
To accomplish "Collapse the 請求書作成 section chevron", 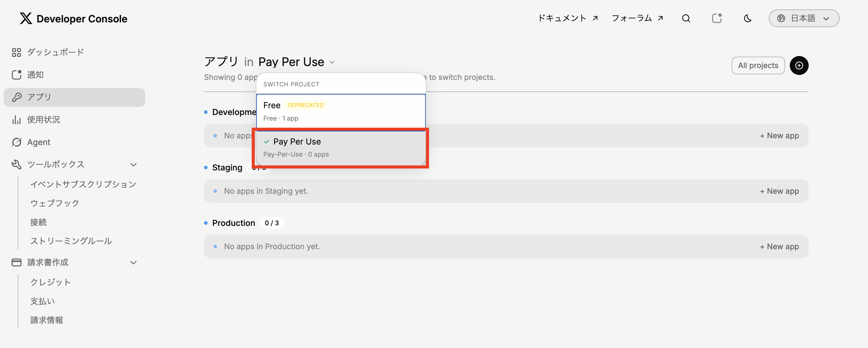I will click(133, 262).
